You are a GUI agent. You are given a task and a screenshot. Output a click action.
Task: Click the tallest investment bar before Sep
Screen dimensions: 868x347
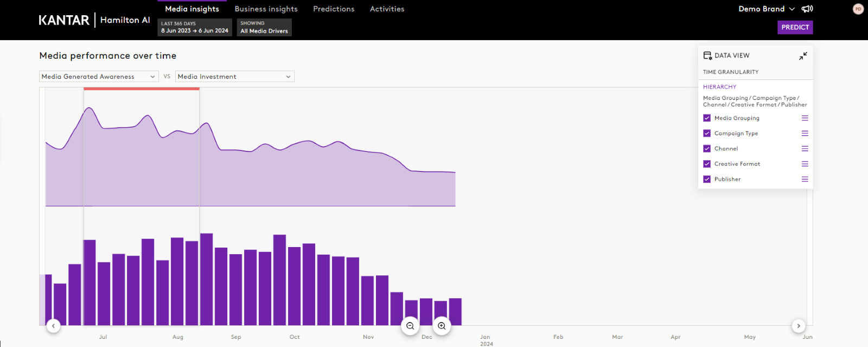pyautogui.click(x=206, y=279)
